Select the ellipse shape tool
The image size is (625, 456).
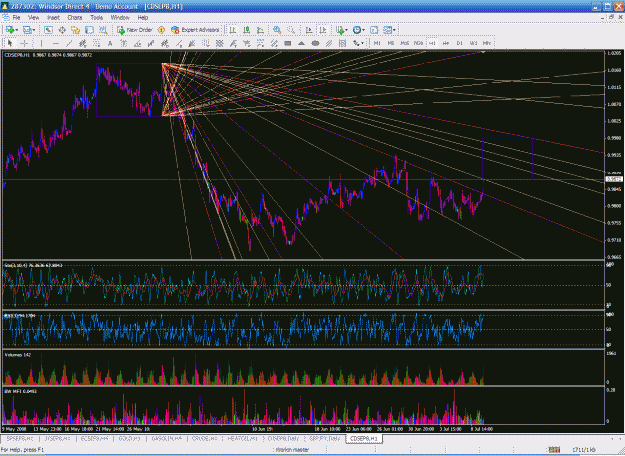click(x=315, y=43)
